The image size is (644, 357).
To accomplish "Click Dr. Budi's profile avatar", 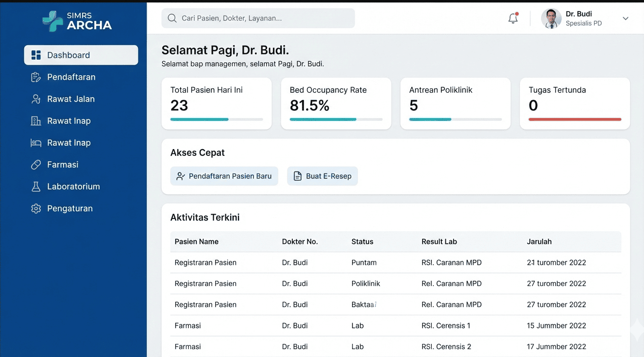I will (x=551, y=18).
